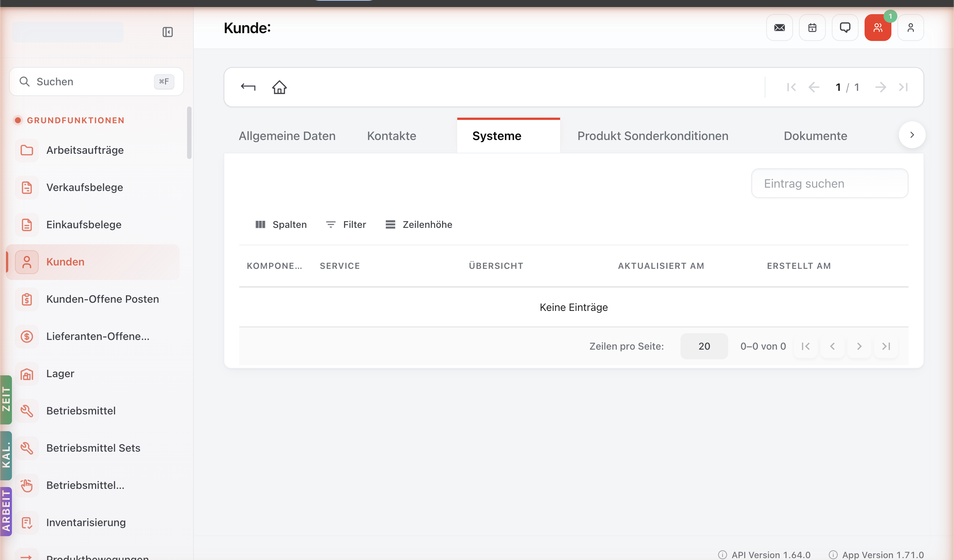Select the Systeme tab
Screen dimensions: 954x560
pos(508,136)
